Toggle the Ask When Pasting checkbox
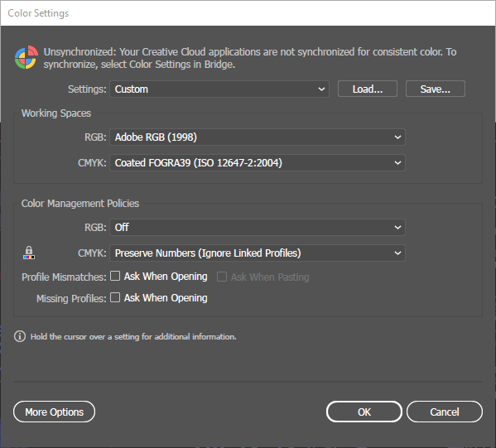Image resolution: width=496 pixels, height=448 pixels. (222, 277)
